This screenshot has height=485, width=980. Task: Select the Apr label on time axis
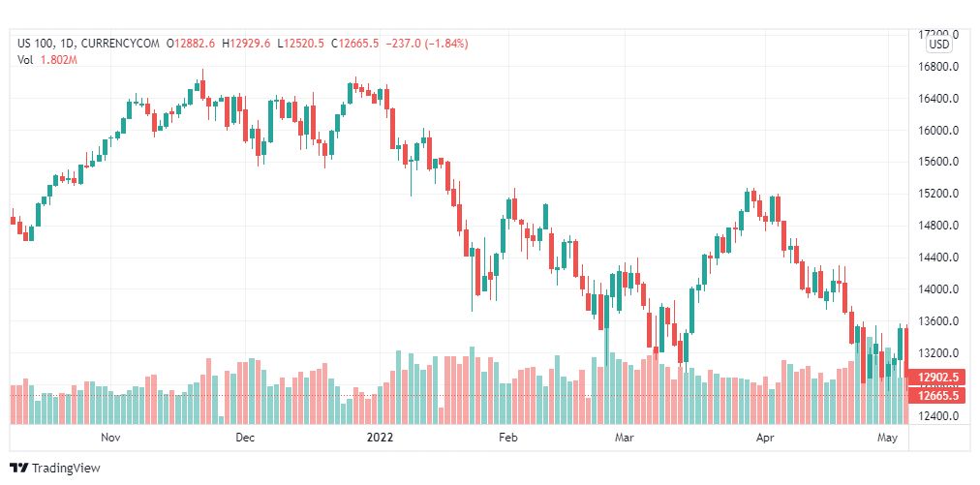766,438
